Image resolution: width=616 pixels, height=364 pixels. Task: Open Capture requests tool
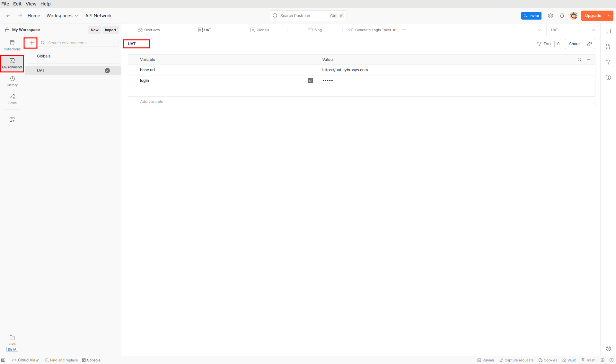[516, 360]
